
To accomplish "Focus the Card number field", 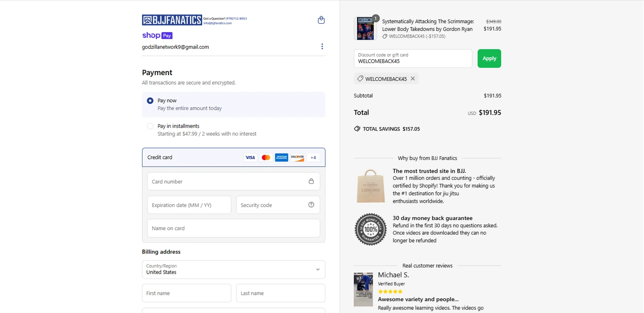I will pos(228,181).
